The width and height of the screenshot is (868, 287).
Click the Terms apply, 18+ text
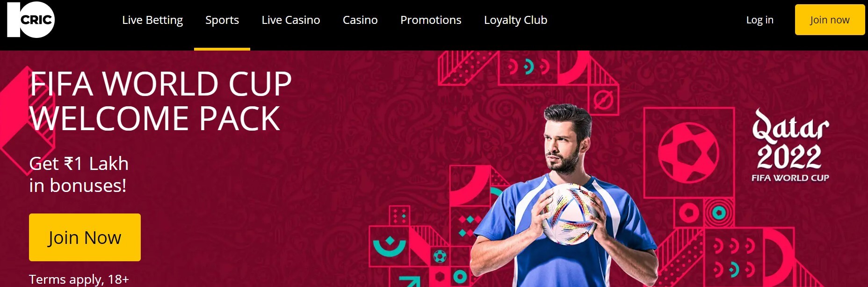pos(79,280)
